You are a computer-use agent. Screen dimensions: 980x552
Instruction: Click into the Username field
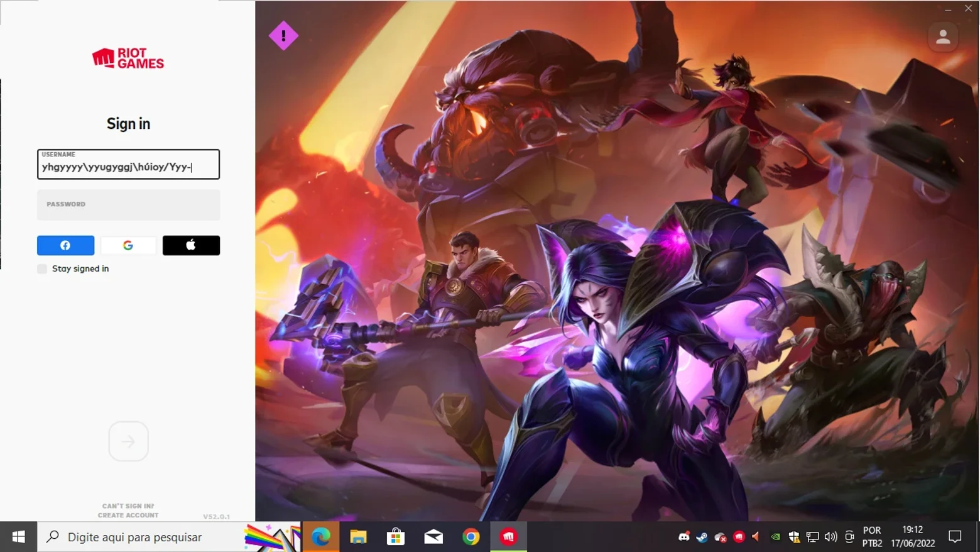point(128,164)
